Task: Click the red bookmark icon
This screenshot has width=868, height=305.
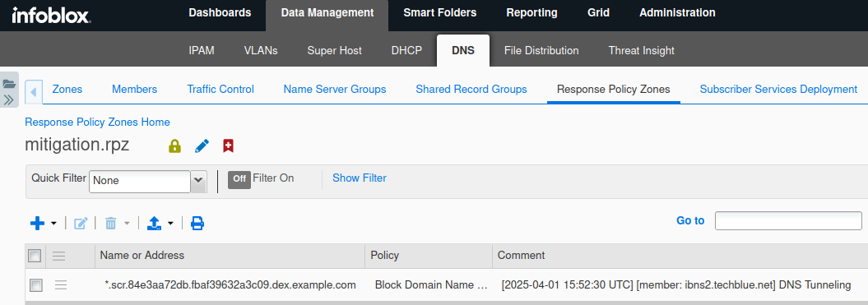Action: [228, 146]
